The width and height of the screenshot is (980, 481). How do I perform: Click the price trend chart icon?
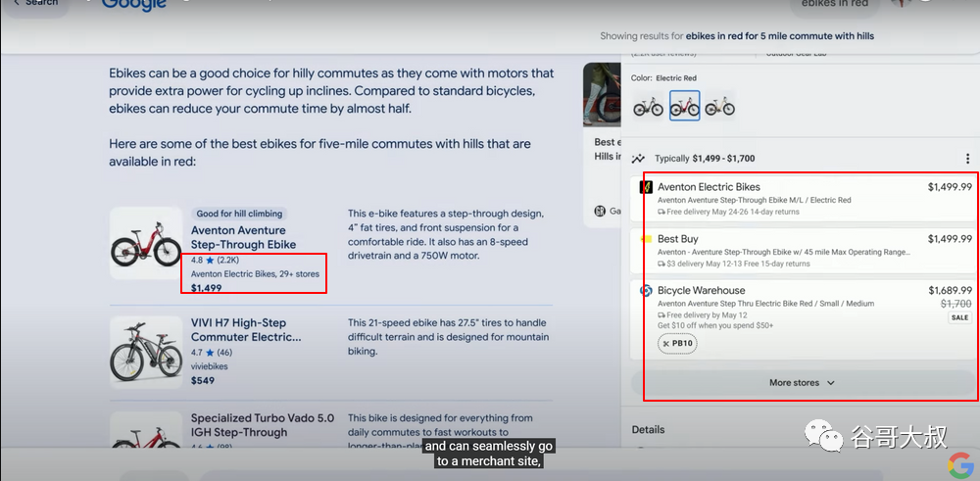(x=638, y=159)
